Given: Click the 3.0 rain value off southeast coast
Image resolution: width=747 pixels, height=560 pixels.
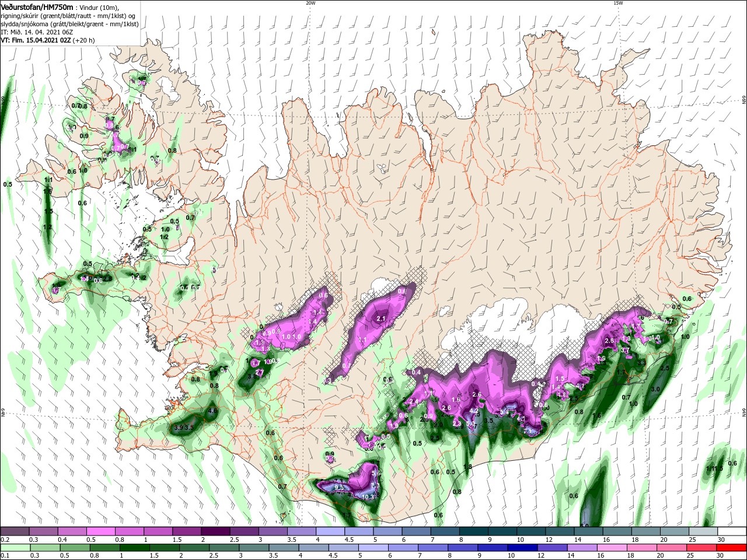Looking at the screenshot, I should (x=655, y=389).
